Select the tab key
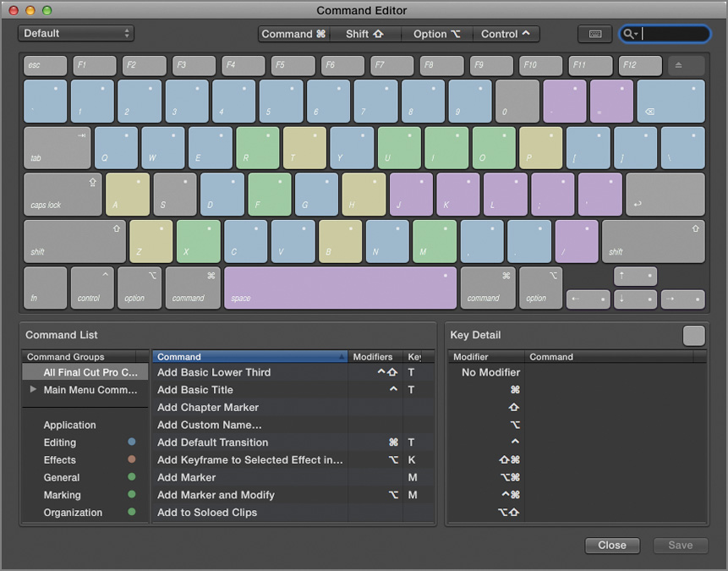 57,148
